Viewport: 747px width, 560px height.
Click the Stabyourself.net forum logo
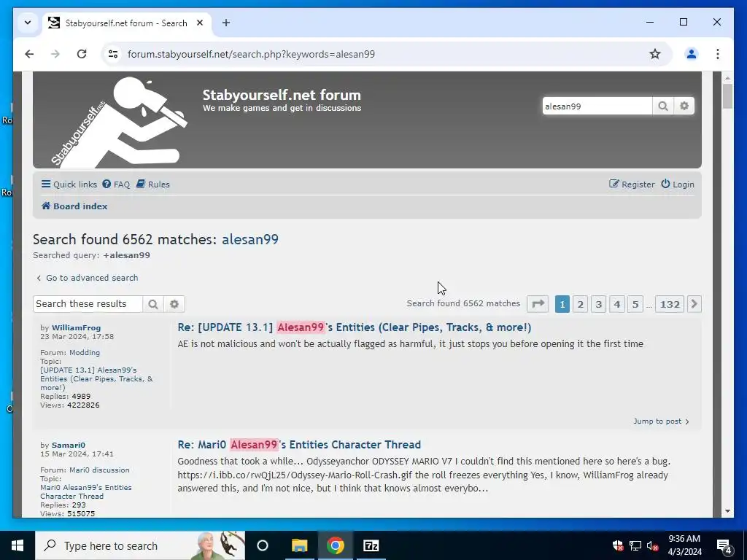pyautogui.click(x=119, y=122)
